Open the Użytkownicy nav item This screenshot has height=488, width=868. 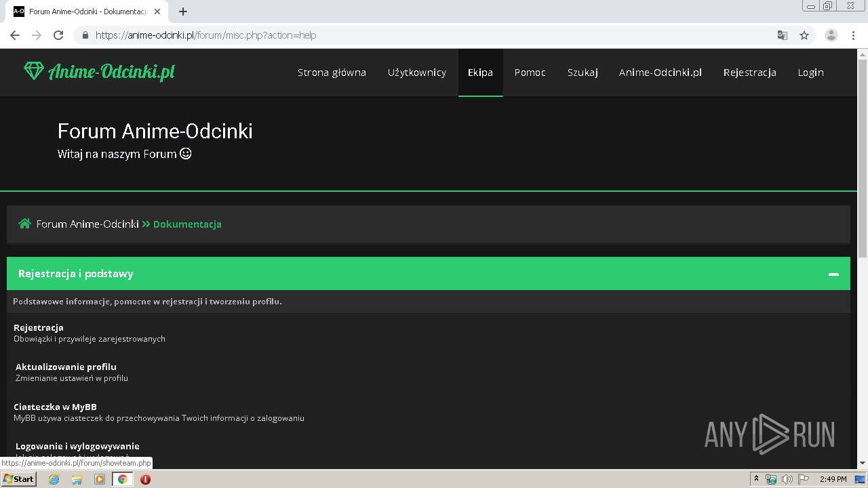pos(417,73)
